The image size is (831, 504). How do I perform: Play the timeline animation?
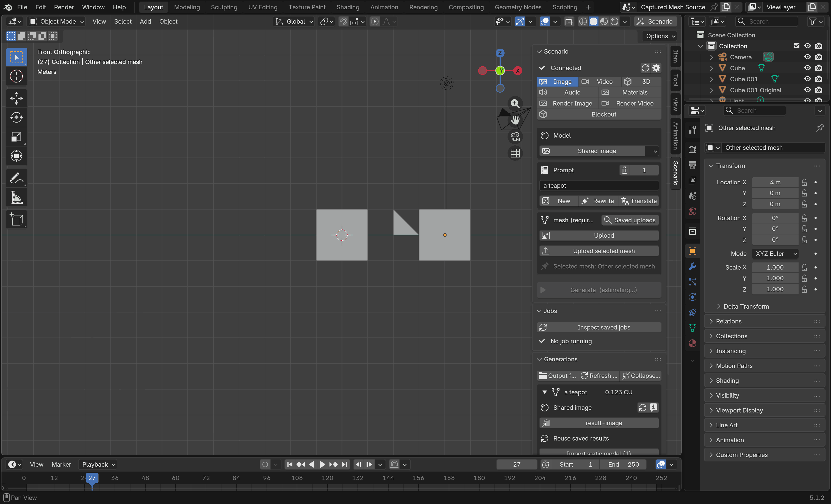click(322, 464)
